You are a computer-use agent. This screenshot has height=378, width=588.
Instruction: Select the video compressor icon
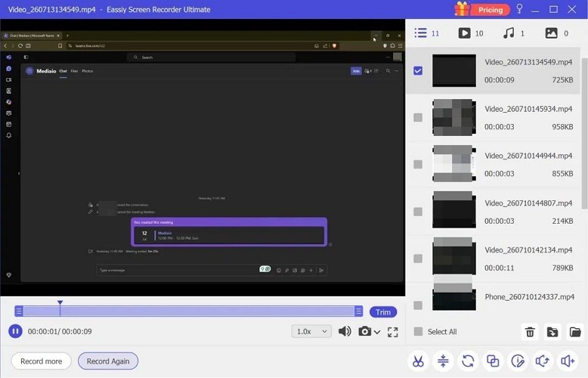443,361
